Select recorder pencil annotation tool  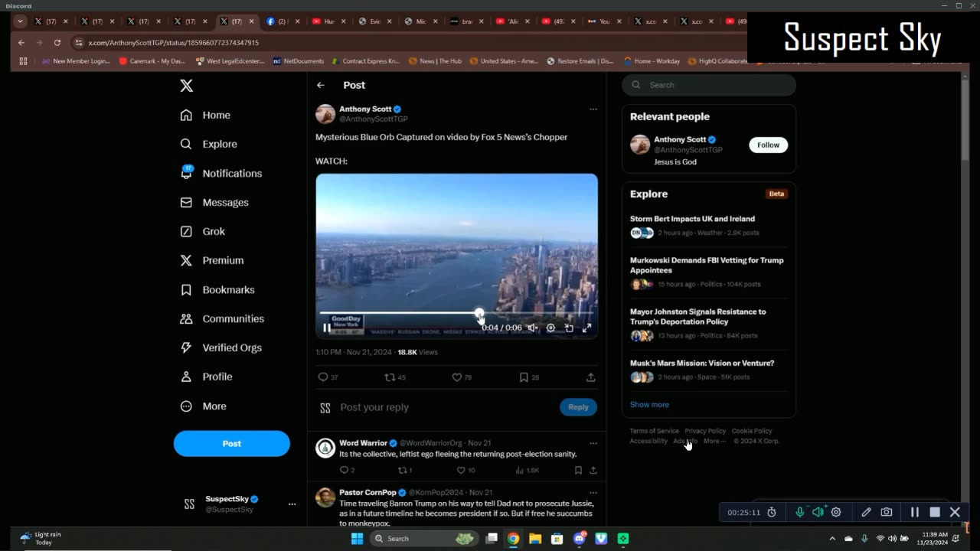click(x=866, y=512)
